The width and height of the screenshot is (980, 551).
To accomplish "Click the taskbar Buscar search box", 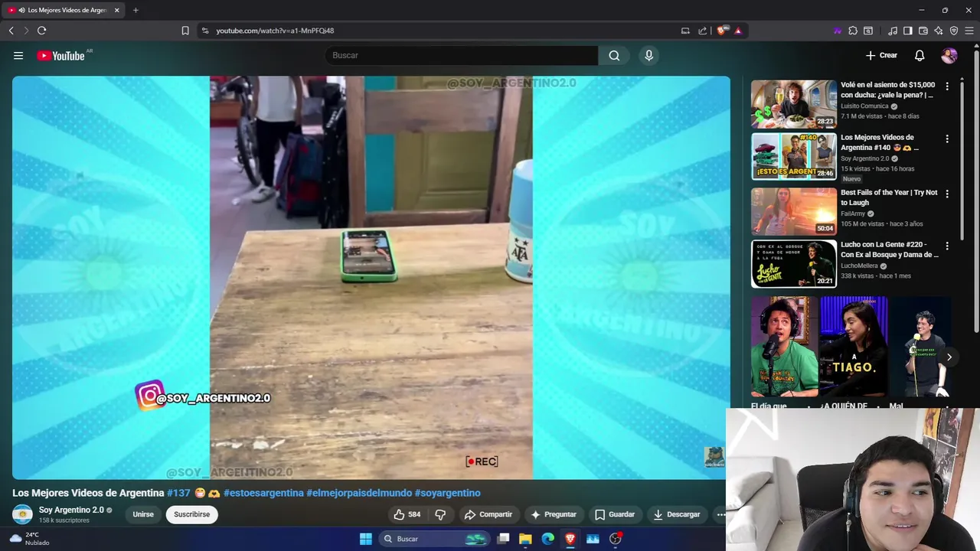I will point(434,539).
